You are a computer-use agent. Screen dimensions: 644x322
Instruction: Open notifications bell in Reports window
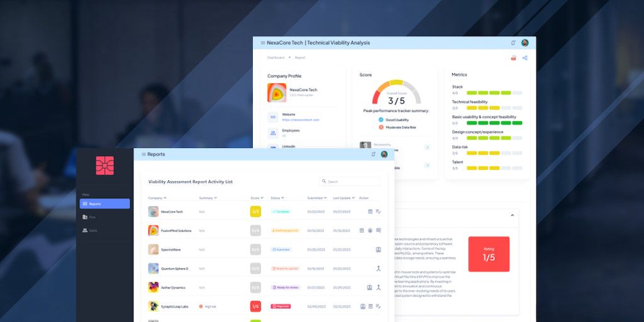(374, 155)
